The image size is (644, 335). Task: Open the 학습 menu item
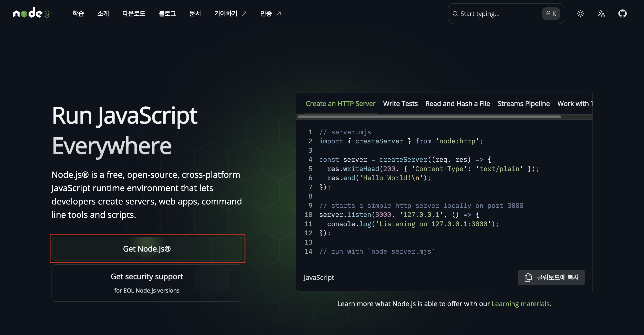pos(78,14)
